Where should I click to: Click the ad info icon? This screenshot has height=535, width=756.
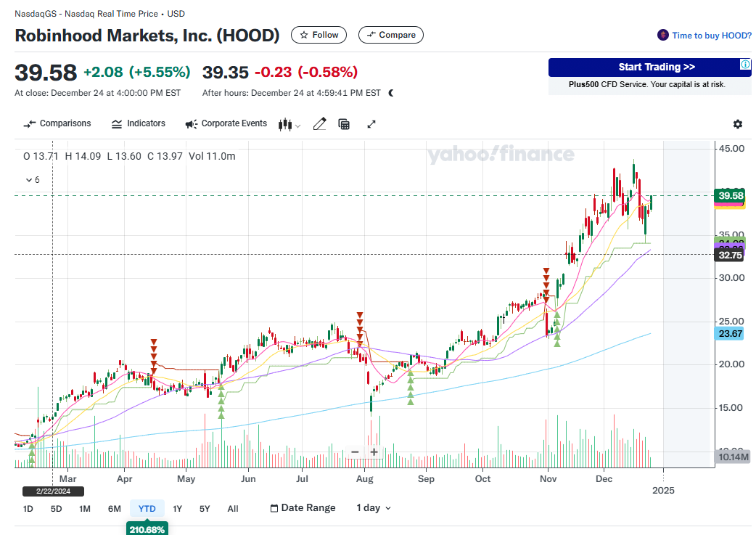[x=745, y=64]
